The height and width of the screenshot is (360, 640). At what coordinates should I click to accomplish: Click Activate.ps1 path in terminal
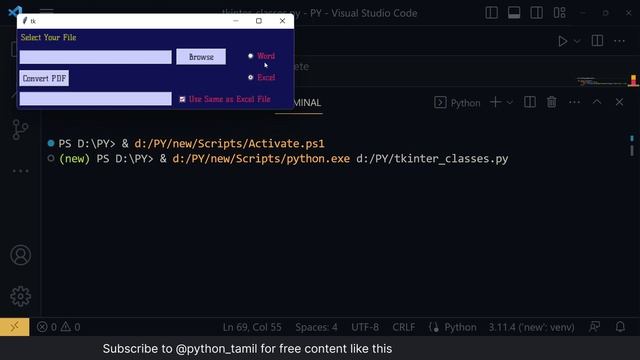tap(229, 144)
